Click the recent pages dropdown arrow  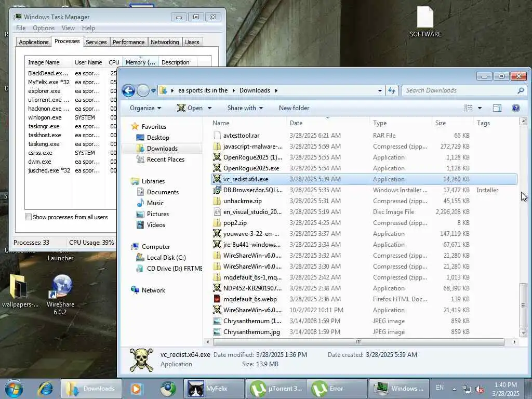click(x=153, y=91)
